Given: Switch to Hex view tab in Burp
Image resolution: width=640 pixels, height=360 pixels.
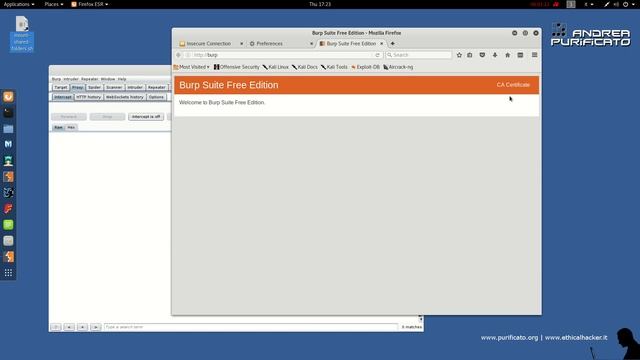Looking at the screenshot, I should pos(71,127).
